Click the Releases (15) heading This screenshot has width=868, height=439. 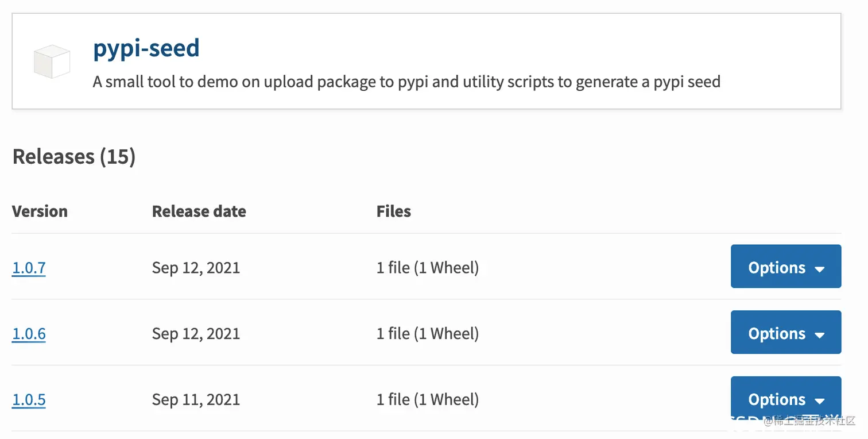74,156
